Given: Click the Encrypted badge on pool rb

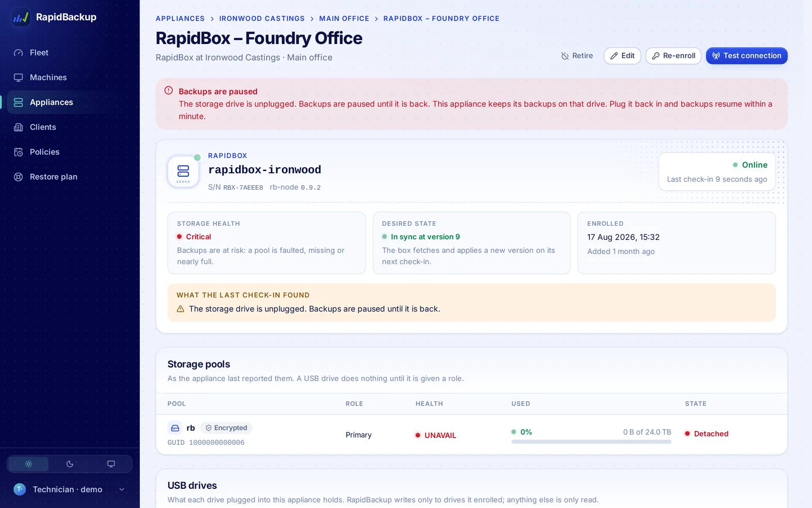Looking at the screenshot, I should (226, 428).
